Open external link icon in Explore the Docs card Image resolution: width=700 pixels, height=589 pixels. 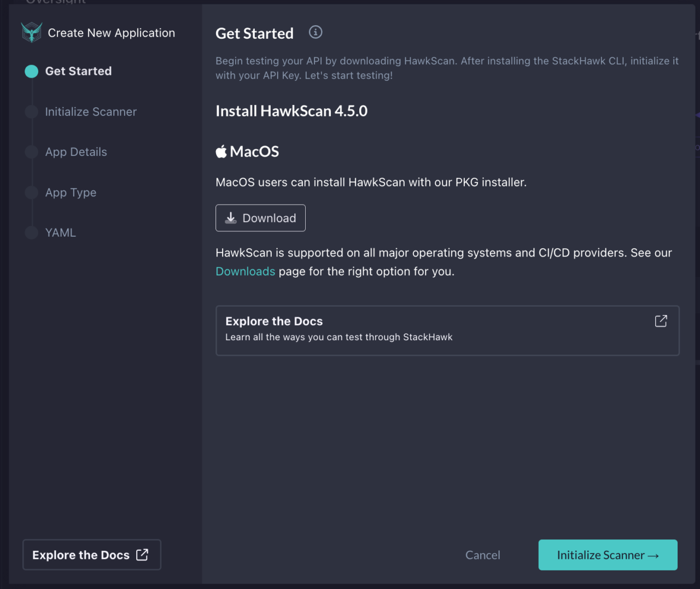[661, 321]
